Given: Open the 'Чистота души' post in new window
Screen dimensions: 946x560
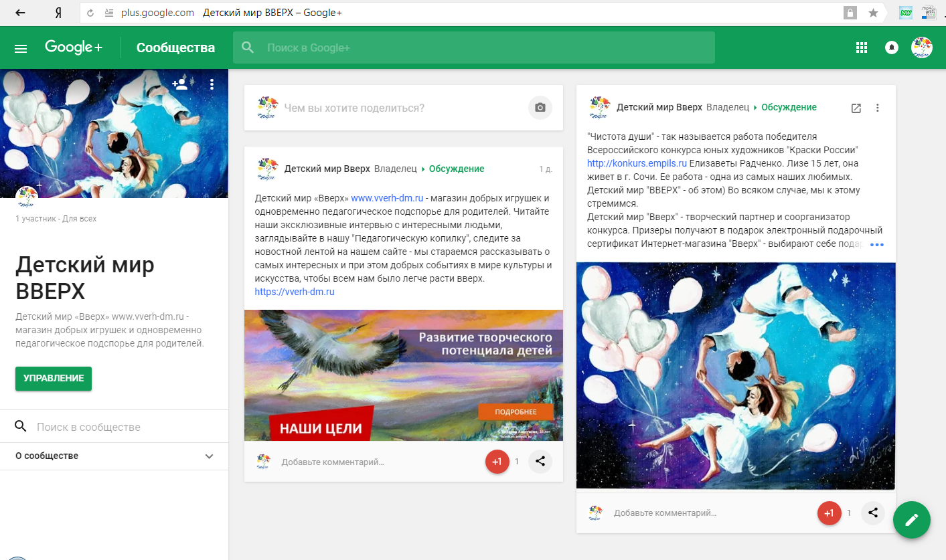Looking at the screenshot, I should pos(856,108).
